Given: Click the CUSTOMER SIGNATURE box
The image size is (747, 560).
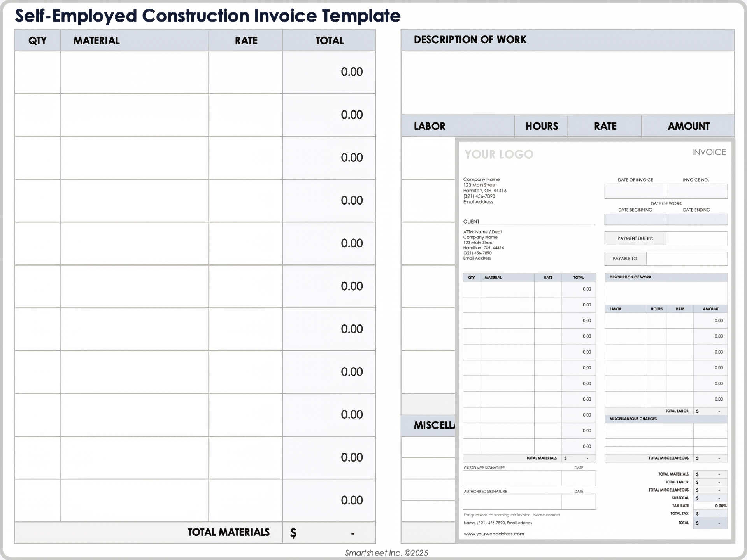Looking at the screenshot, I should pos(512,478).
